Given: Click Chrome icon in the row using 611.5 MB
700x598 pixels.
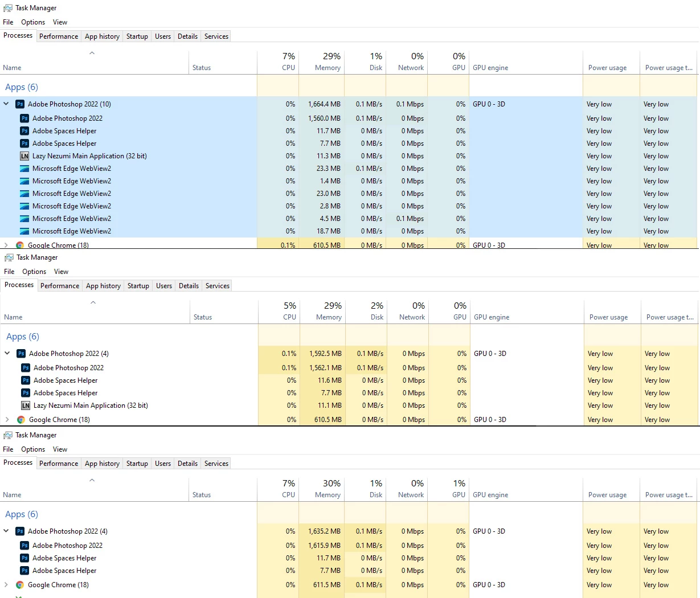Looking at the screenshot, I should point(20,585).
